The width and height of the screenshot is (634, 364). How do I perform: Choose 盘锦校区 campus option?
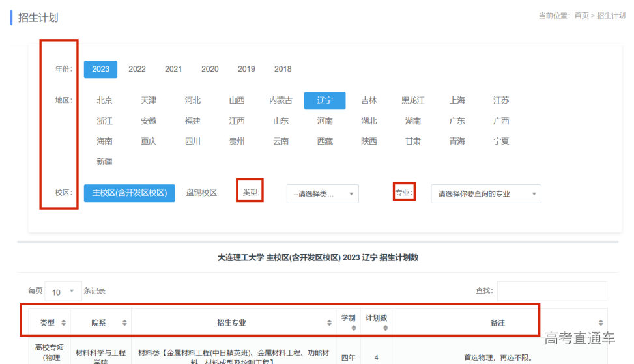201,193
